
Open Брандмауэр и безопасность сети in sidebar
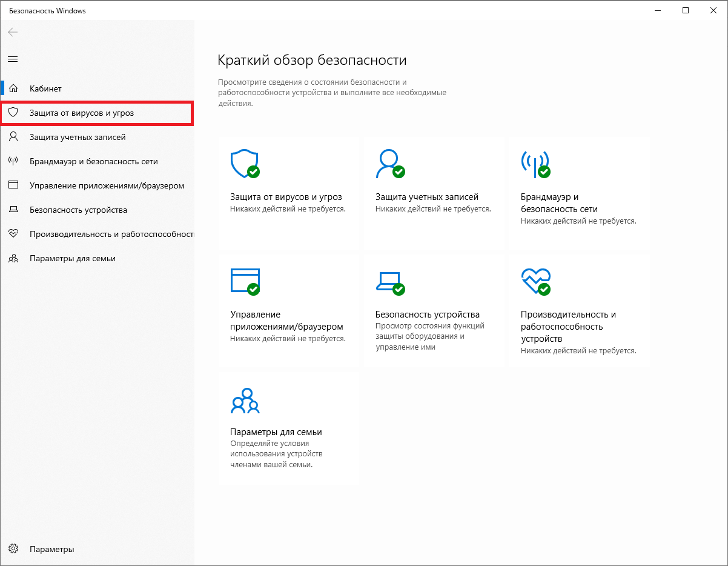[97, 161]
